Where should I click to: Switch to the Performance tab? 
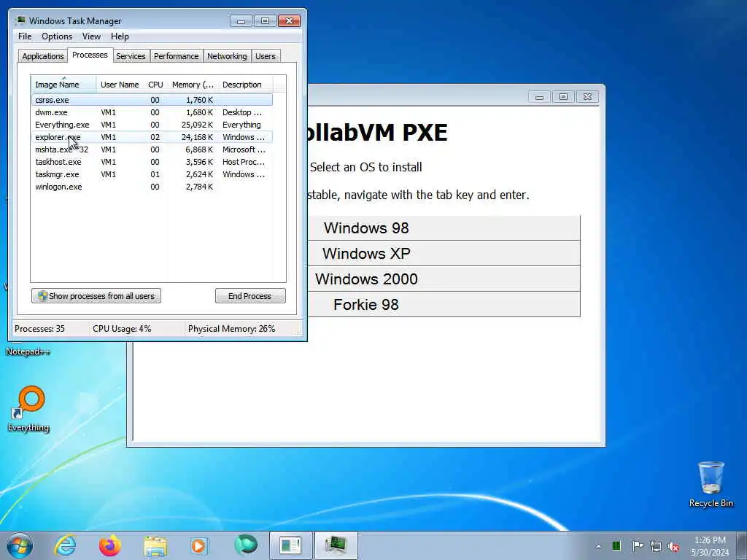tap(177, 56)
